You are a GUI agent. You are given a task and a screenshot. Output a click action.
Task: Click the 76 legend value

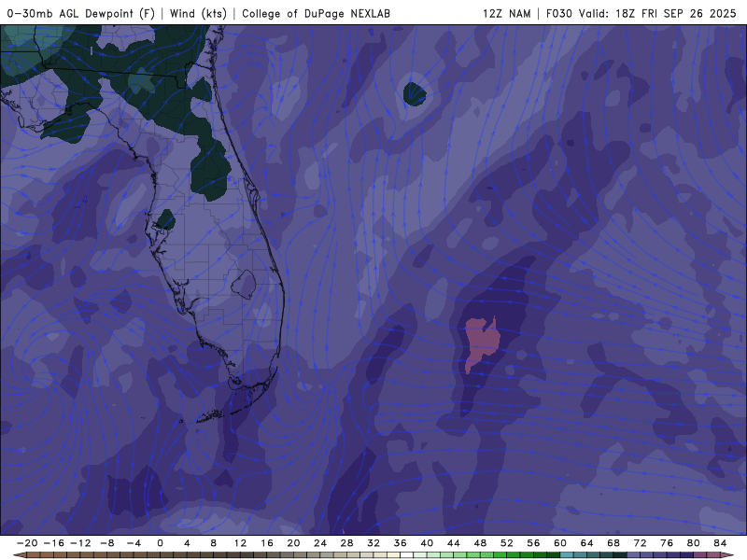(667, 543)
